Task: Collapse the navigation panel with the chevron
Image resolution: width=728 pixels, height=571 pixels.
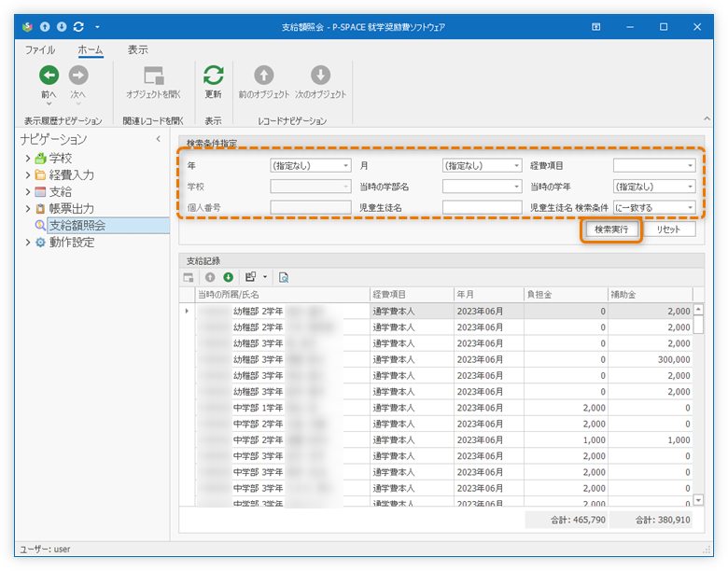Action: [159, 139]
